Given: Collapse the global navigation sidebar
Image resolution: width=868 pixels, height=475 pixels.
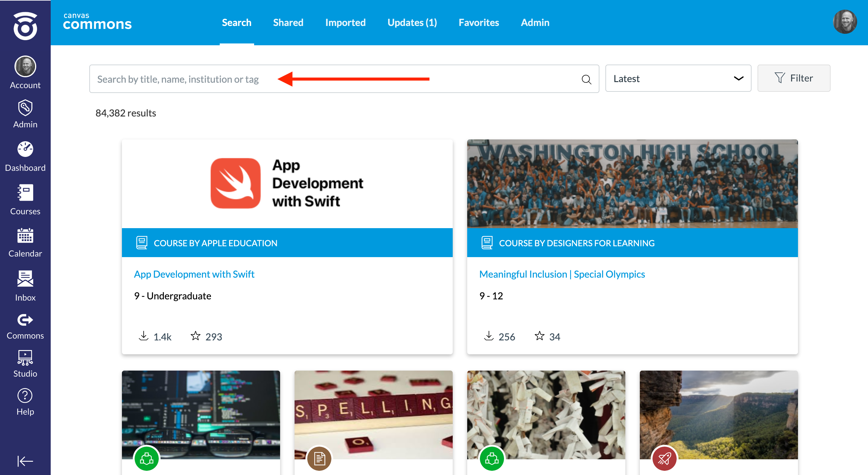Looking at the screenshot, I should (25, 461).
